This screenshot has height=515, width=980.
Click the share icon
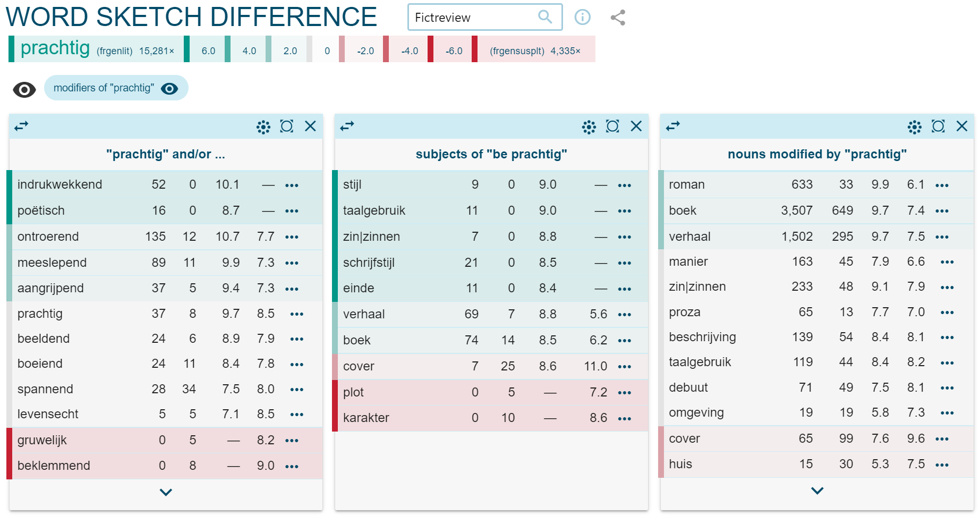tap(618, 18)
